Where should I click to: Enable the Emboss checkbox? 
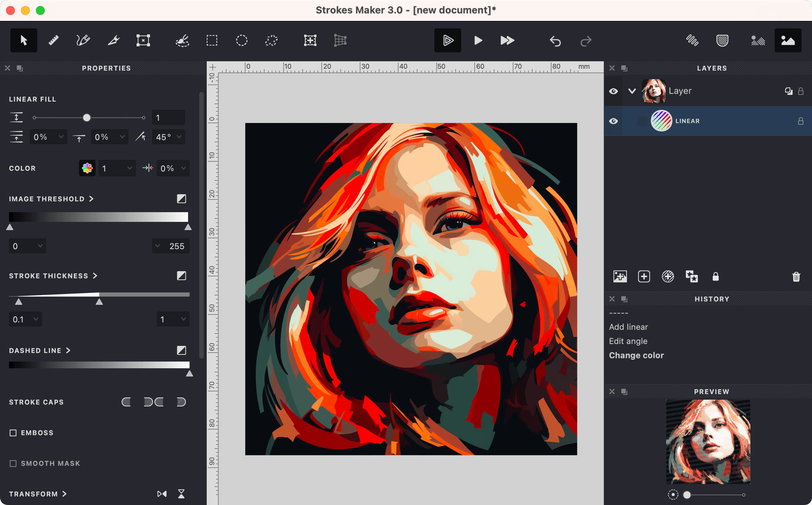(x=13, y=433)
